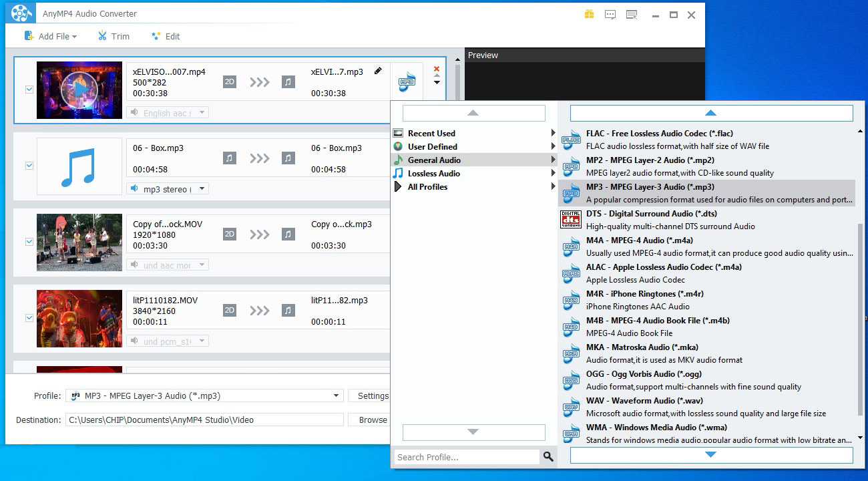Pick WMA Windows Media Audio format

click(706, 433)
